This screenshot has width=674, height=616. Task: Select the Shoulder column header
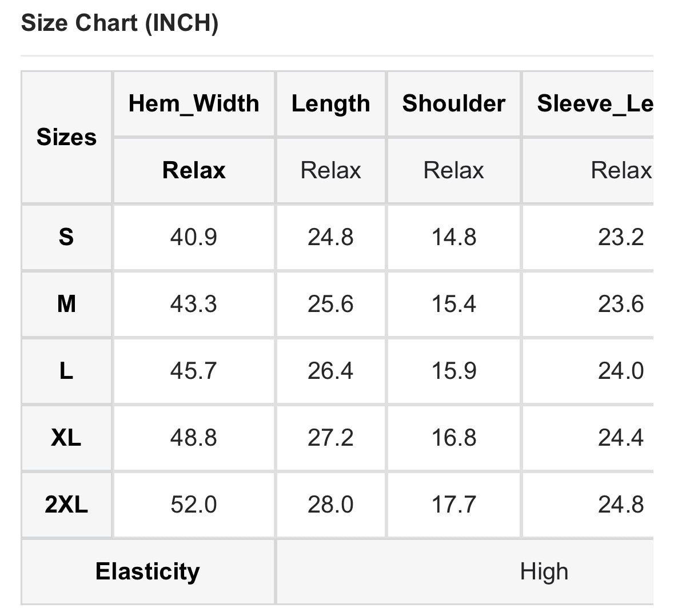[453, 104]
